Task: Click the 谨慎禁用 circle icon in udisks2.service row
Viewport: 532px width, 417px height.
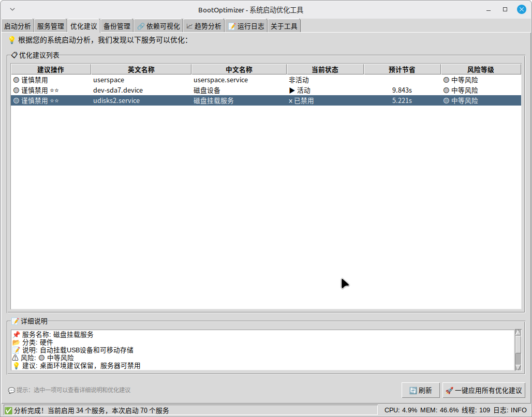Action: pyautogui.click(x=16, y=101)
